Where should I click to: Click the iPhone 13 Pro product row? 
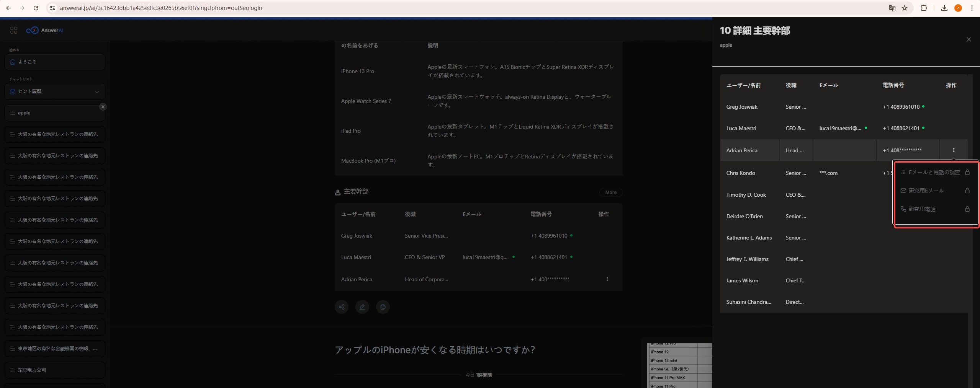(478, 71)
